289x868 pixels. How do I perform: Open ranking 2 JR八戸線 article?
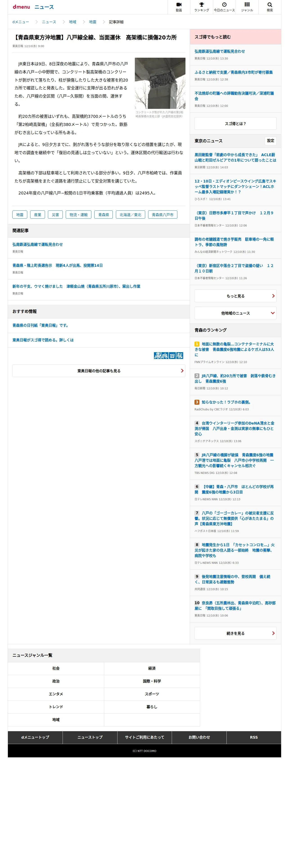click(x=235, y=378)
